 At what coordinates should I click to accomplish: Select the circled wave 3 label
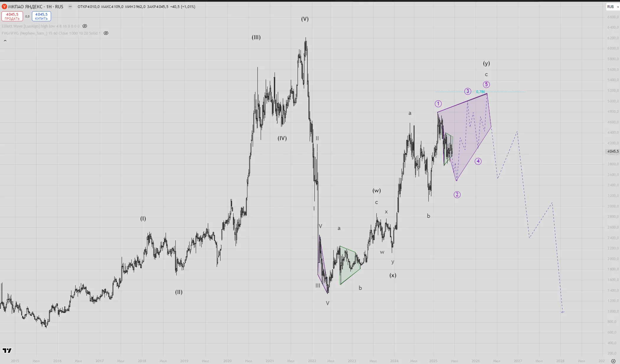(468, 91)
